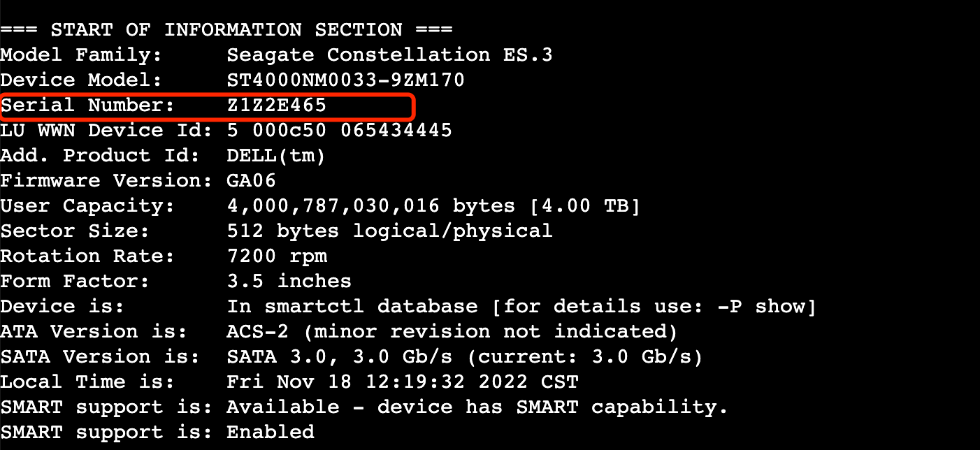Viewport: 980px width, 450px height.
Task: Click the DELL(tm) product id
Action: 276,156
